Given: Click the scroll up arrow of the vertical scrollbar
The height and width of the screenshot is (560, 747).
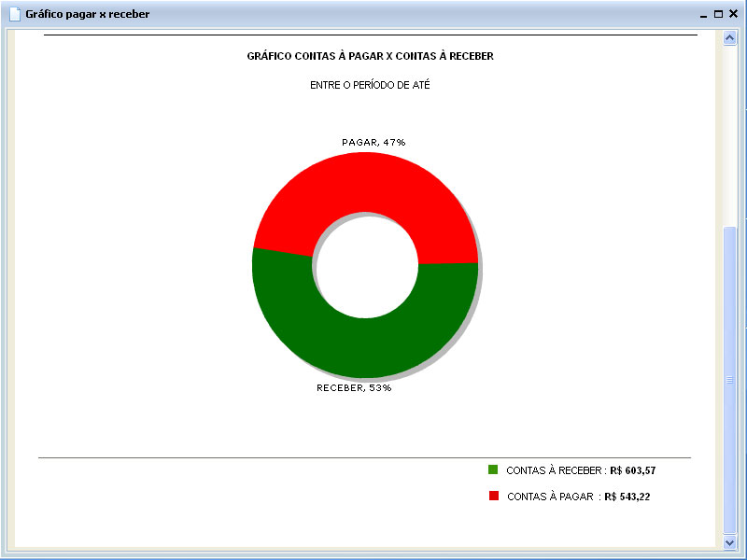Looking at the screenshot, I should point(730,38).
